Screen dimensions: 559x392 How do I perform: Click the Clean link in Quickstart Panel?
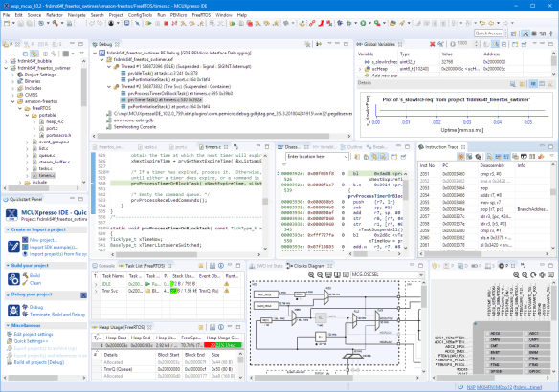click(x=35, y=283)
